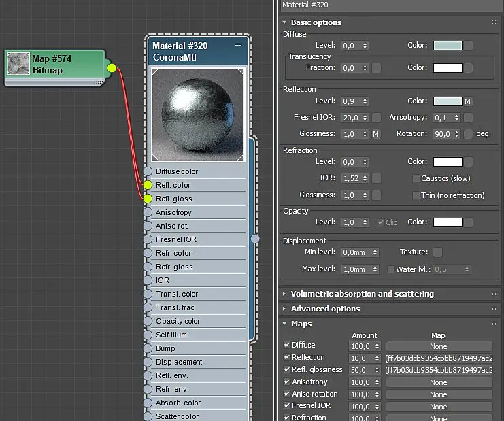Viewport: 504px width, 421px height.
Task: Click the Refr. env. input socket
Action: click(x=148, y=389)
